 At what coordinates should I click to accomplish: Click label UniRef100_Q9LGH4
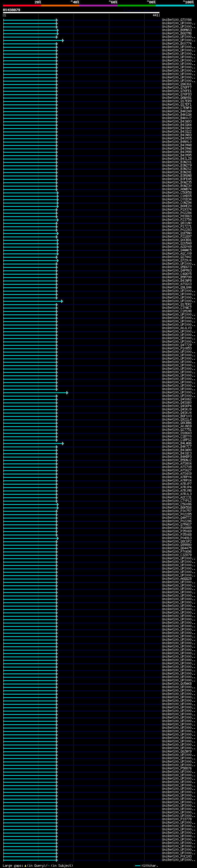pyautogui.click(x=177, y=287)
